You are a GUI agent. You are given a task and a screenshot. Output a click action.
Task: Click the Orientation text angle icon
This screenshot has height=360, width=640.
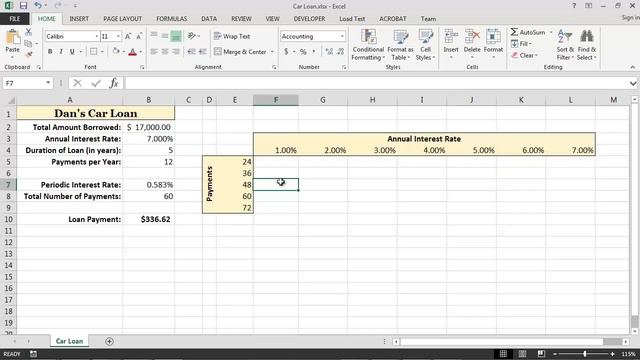point(191,36)
